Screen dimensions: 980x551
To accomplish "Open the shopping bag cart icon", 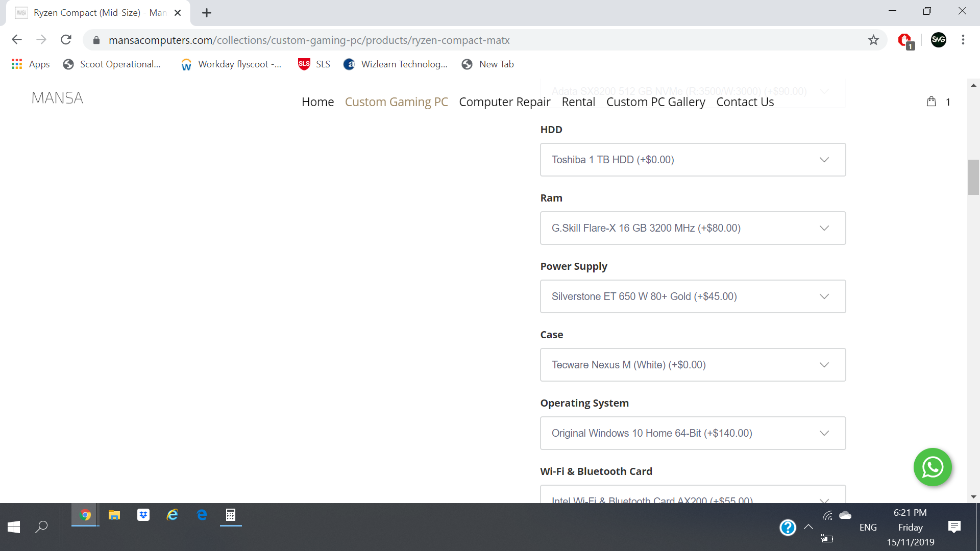I will 932,102.
